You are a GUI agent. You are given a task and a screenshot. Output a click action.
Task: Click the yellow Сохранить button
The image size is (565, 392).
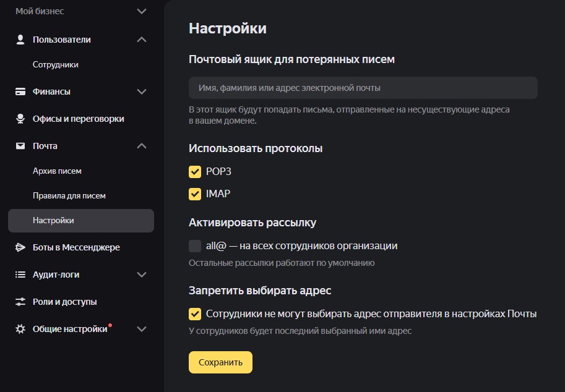220,362
